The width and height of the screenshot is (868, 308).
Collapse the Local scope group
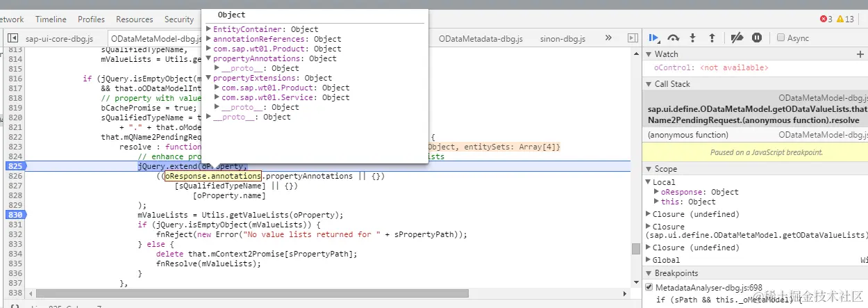click(649, 182)
